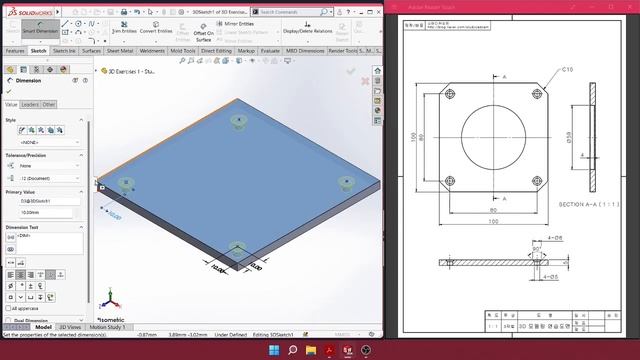640x360 pixels.
Task: Collapse the Style section
Action: click(x=81, y=120)
